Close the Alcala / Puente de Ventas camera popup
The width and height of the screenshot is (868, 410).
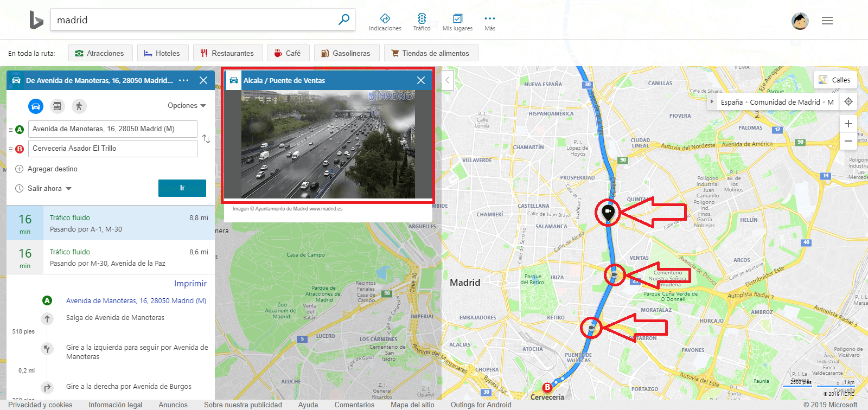[421, 80]
